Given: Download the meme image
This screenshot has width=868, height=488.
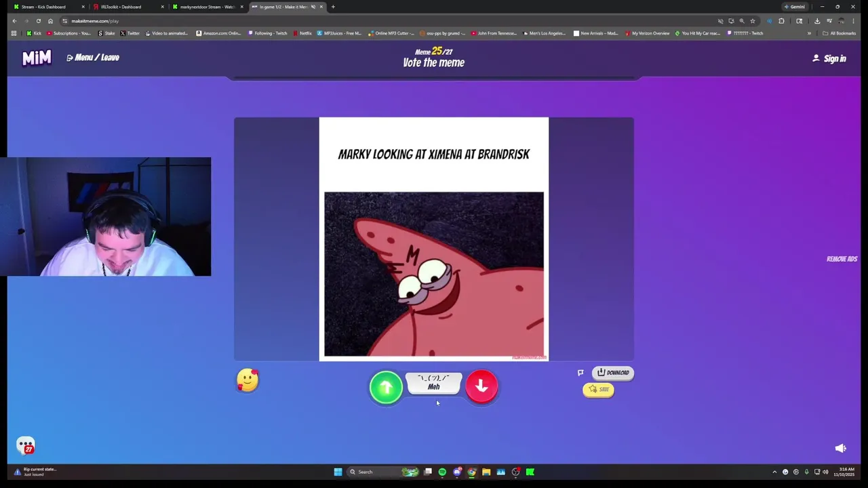Looking at the screenshot, I should (613, 373).
